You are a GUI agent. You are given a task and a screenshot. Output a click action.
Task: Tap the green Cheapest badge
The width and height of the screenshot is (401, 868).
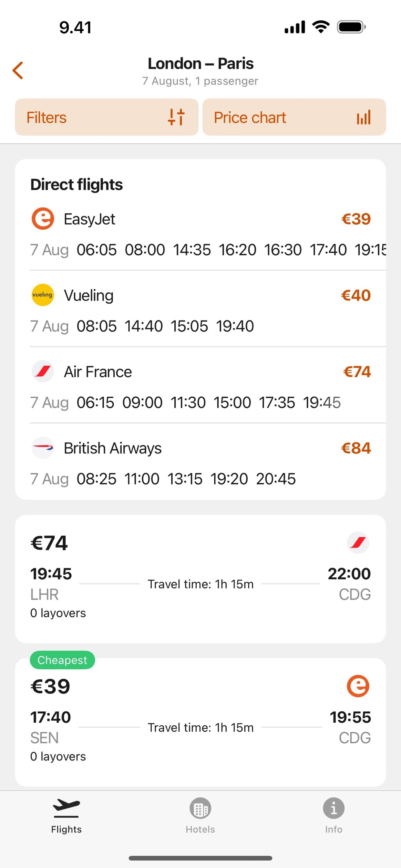[x=62, y=660]
